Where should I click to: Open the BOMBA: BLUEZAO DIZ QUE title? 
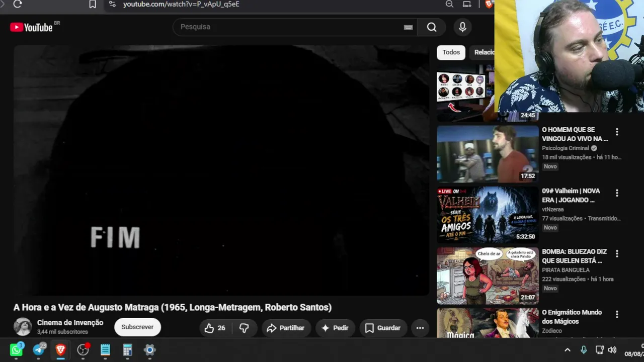[x=575, y=256]
